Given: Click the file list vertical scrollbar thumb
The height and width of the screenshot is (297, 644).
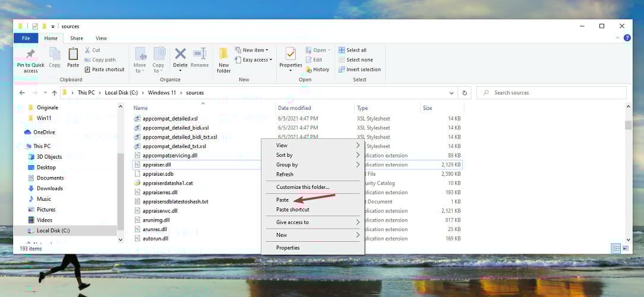Looking at the screenshot, I should 628,125.
